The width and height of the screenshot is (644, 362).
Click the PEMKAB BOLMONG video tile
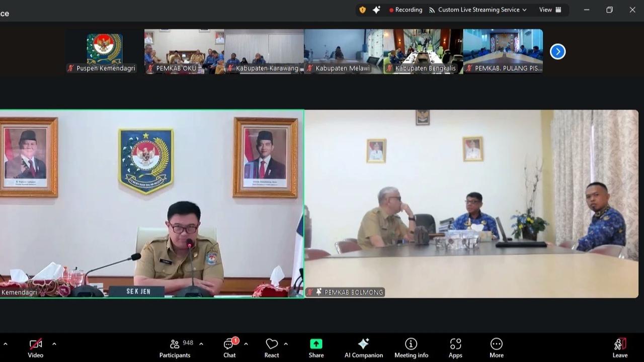471,204
